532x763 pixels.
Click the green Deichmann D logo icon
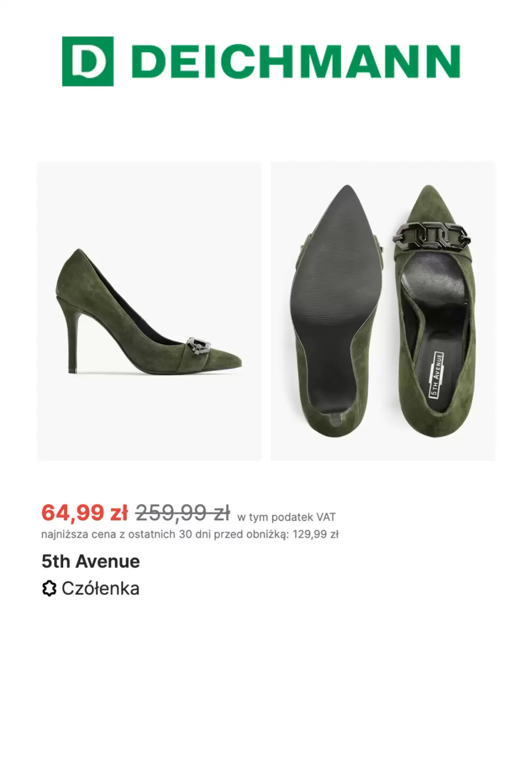click(88, 61)
